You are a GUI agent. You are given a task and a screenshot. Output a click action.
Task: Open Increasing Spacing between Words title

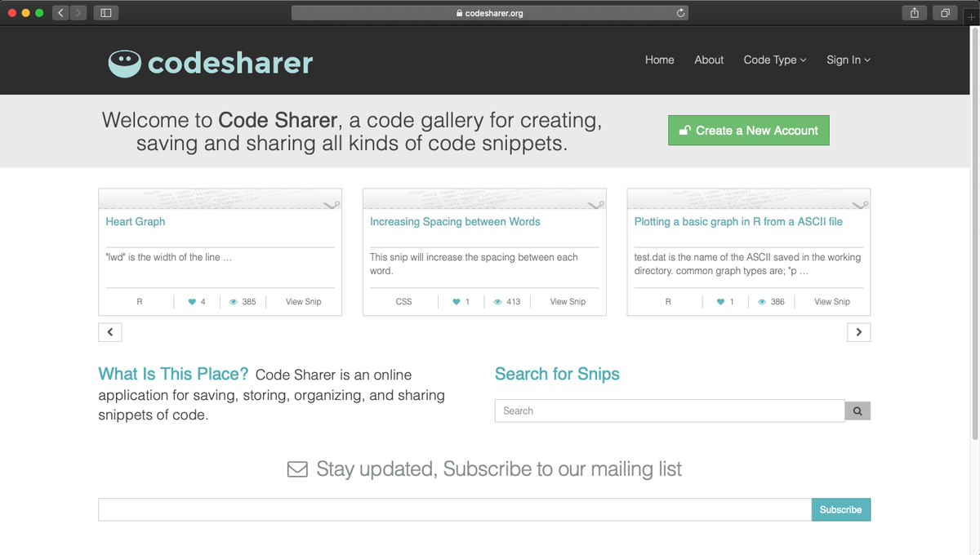(x=455, y=222)
